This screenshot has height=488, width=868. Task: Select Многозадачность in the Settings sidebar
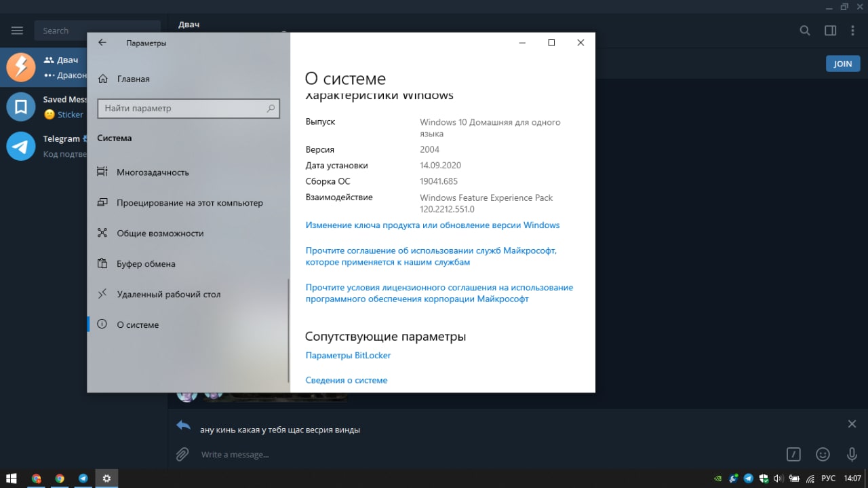(x=189, y=172)
